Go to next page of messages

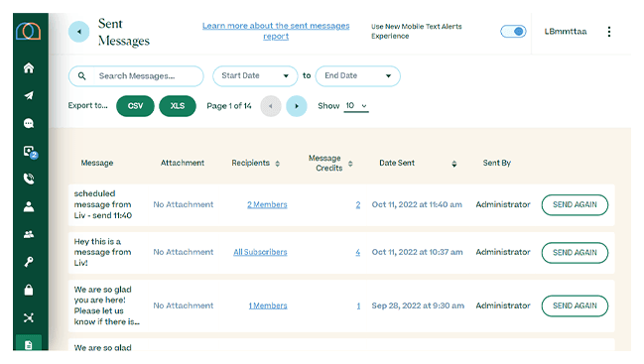[296, 106]
